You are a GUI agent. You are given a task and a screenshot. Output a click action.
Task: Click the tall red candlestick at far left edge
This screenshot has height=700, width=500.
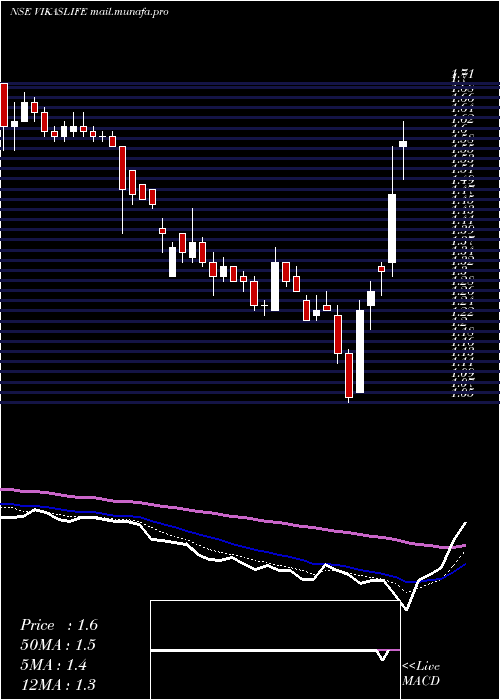(x=4, y=105)
